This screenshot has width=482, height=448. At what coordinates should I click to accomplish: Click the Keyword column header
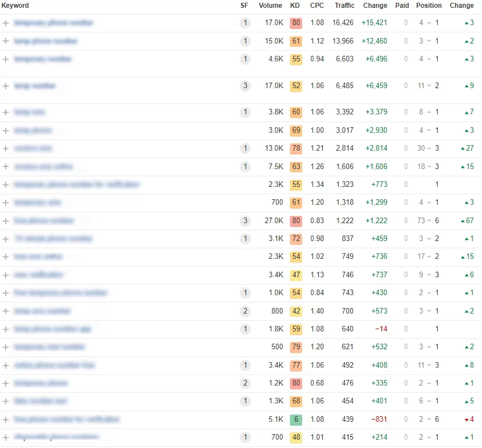16,6
